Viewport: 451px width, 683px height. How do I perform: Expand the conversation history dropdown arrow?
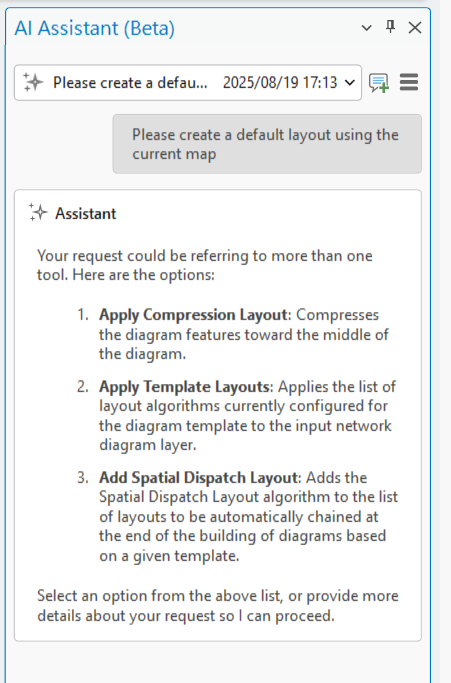(x=350, y=82)
